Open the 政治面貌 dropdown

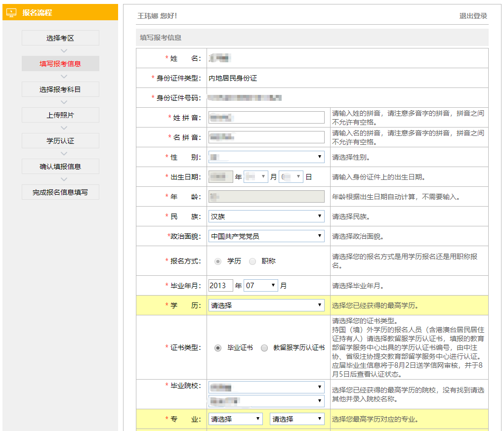click(x=266, y=236)
